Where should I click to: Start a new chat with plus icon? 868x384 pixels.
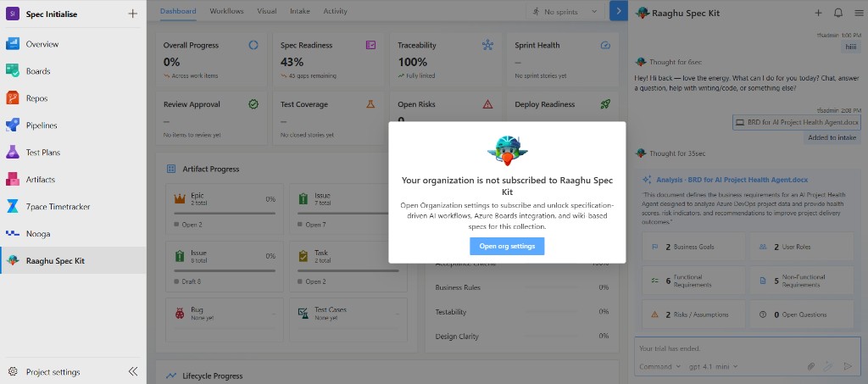pyautogui.click(x=818, y=14)
